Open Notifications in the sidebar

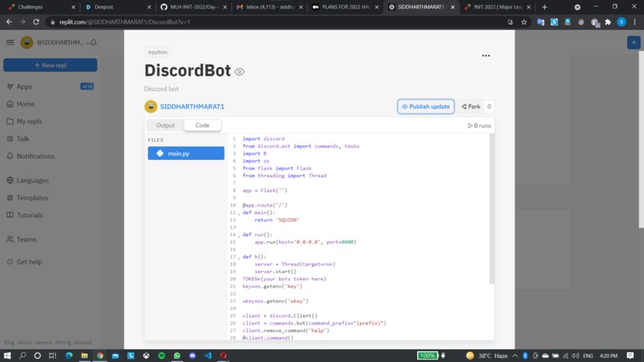[35, 156]
